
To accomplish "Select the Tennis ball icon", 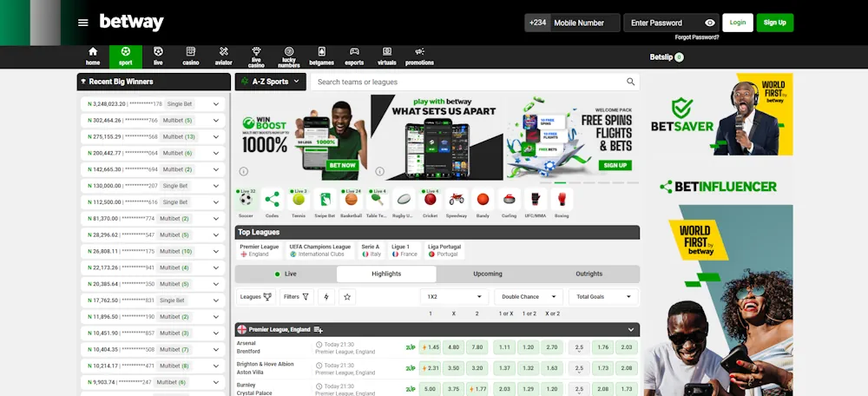I will click(x=299, y=200).
